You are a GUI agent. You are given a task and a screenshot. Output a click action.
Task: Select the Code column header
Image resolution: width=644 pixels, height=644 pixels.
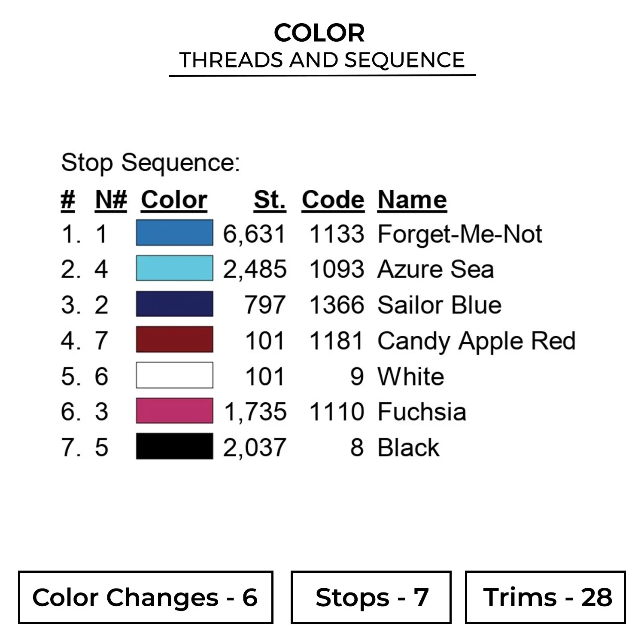point(333,200)
